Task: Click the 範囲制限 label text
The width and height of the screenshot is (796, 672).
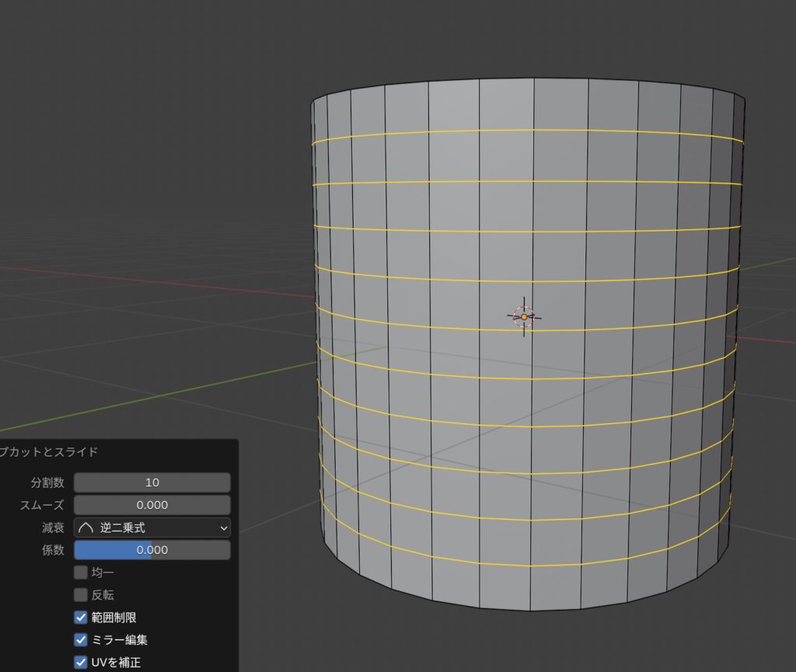Action: (x=114, y=618)
